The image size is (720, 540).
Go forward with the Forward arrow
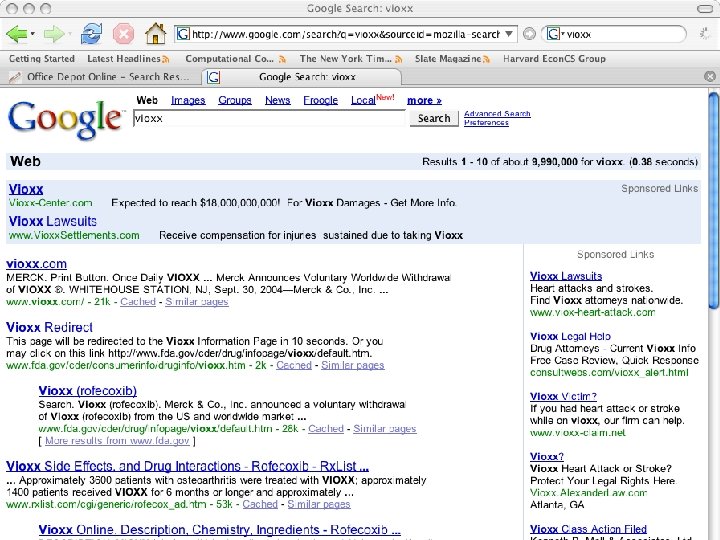54,34
